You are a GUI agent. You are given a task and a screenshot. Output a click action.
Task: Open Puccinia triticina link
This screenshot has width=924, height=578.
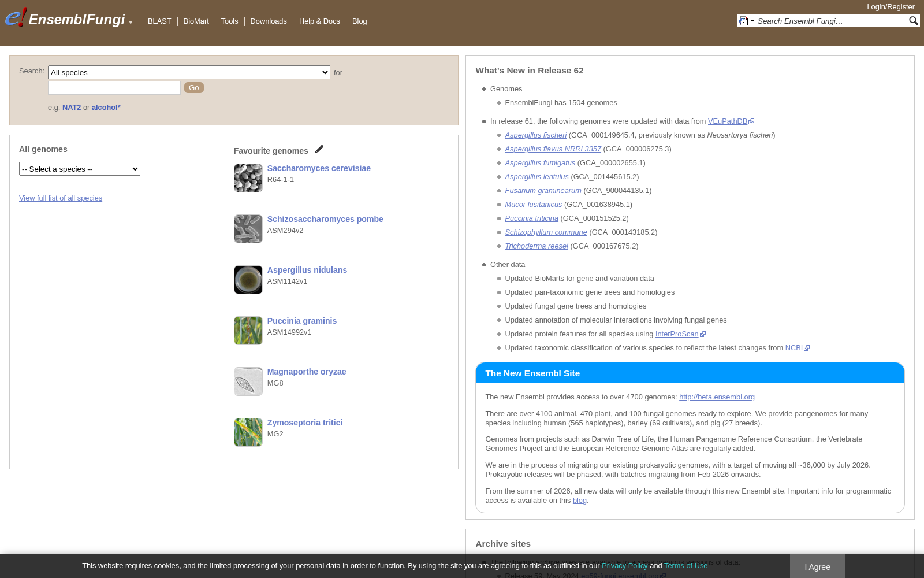click(532, 218)
